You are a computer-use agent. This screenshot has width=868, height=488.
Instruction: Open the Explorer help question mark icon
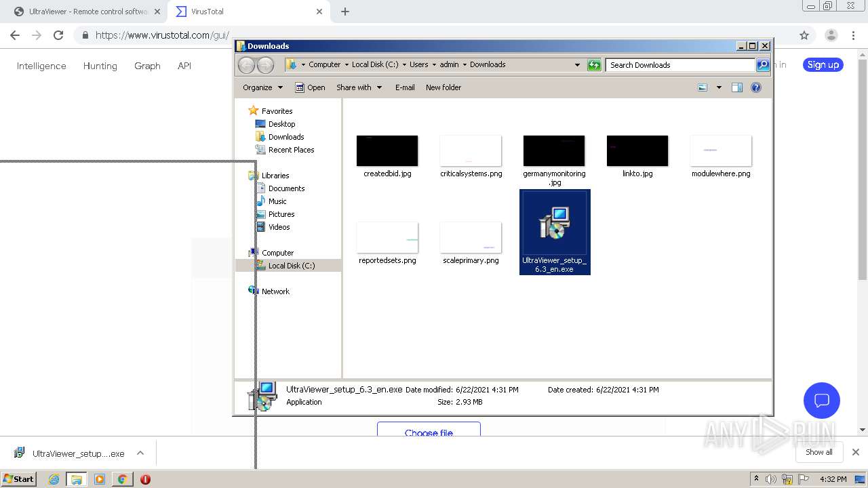756,87
